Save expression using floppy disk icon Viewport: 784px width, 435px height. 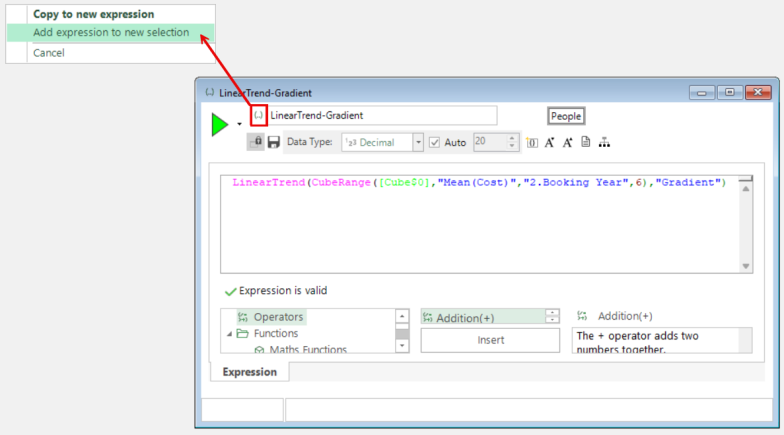pos(273,143)
